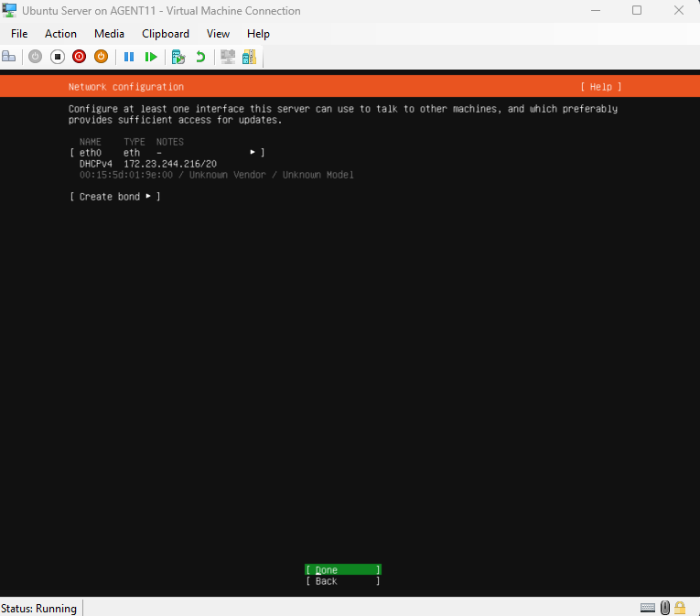The width and height of the screenshot is (700, 616).
Task: Click the green Revert arrow icon
Action: tap(200, 57)
